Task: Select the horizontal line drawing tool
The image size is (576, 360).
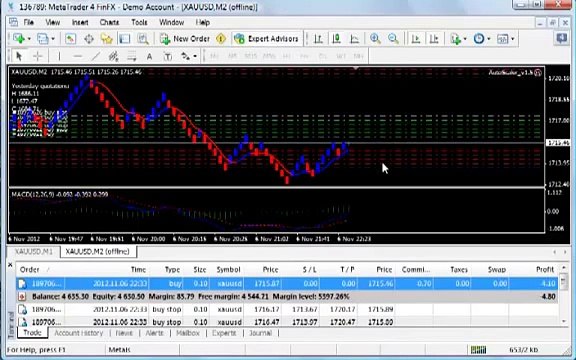Action: click(x=77, y=56)
